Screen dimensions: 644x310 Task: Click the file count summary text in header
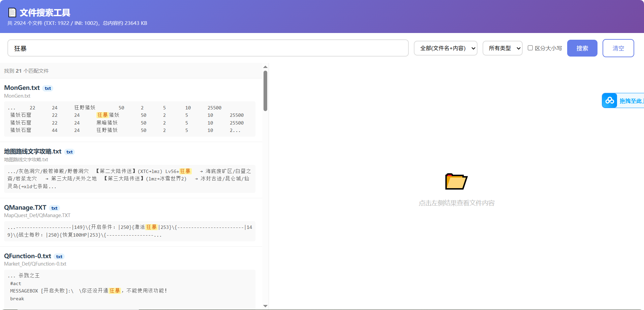click(77, 23)
